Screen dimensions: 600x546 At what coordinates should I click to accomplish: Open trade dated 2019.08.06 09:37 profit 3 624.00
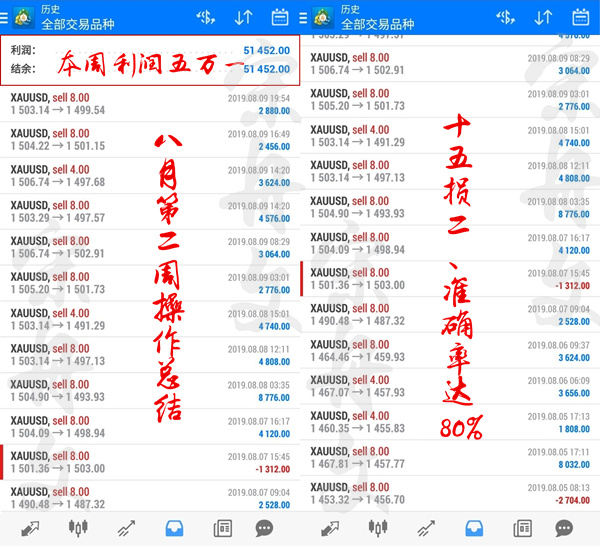(x=450, y=350)
